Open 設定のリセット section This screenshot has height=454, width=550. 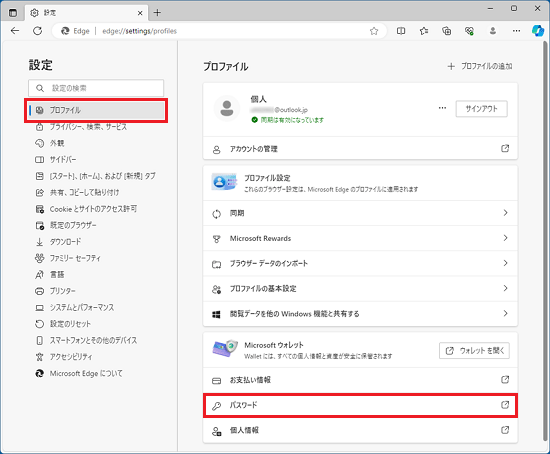tap(63, 324)
